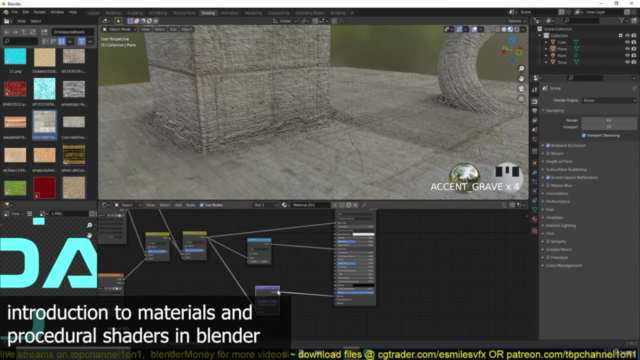The width and height of the screenshot is (640, 360).
Task: Open the viewport Object menu
Action: coord(187,29)
